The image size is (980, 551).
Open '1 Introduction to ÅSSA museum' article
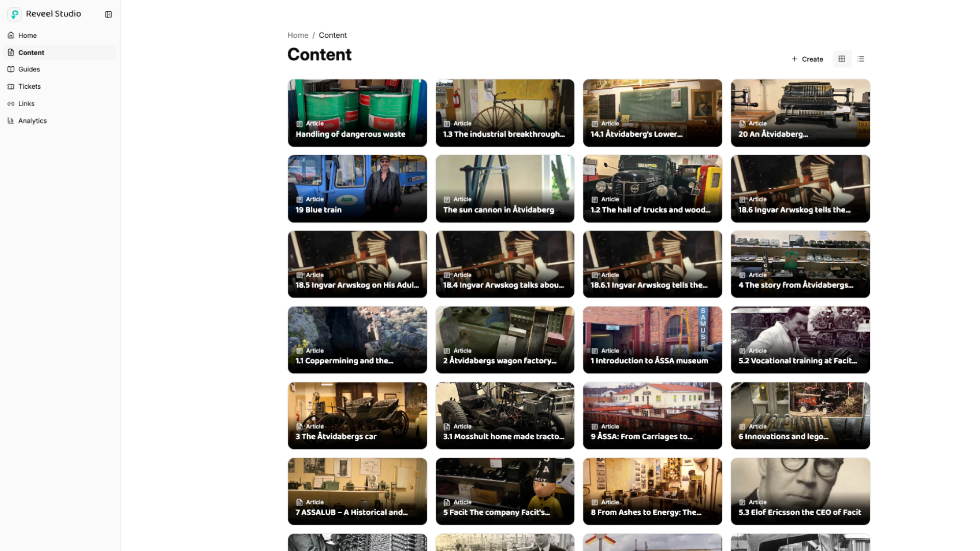(652, 340)
